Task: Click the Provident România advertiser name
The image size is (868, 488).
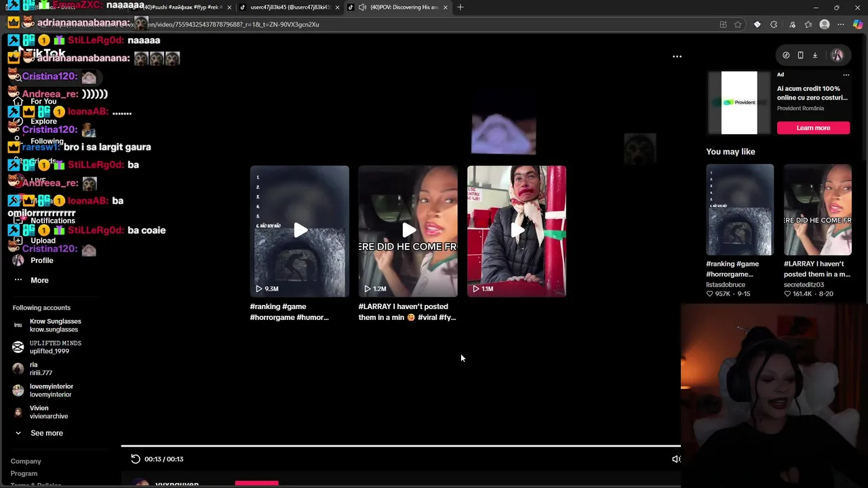Action: [x=801, y=108]
